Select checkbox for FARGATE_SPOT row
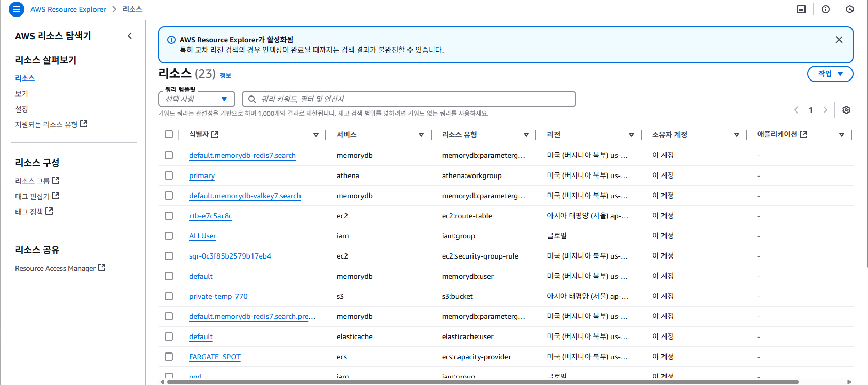 169,357
